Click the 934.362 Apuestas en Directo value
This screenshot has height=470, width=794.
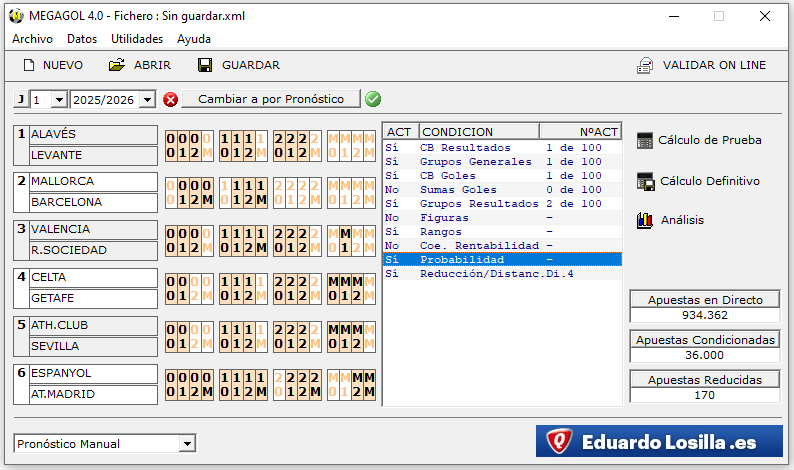click(x=705, y=315)
